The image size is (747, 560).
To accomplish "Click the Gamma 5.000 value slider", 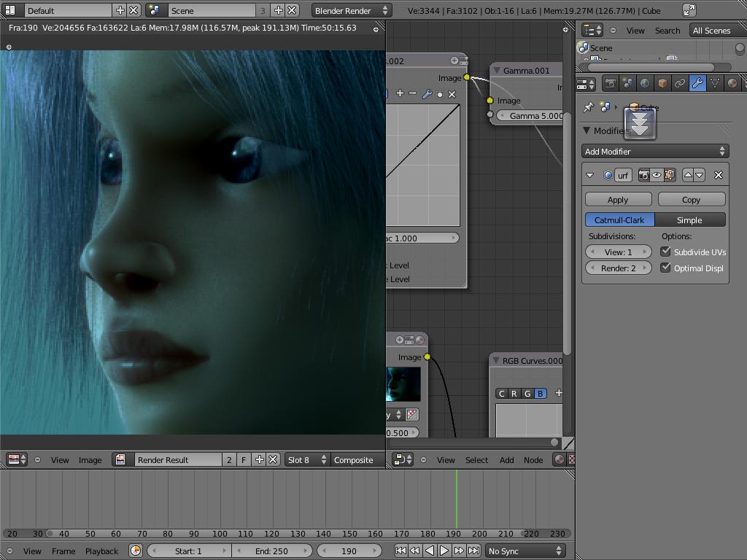I will pyautogui.click(x=530, y=116).
